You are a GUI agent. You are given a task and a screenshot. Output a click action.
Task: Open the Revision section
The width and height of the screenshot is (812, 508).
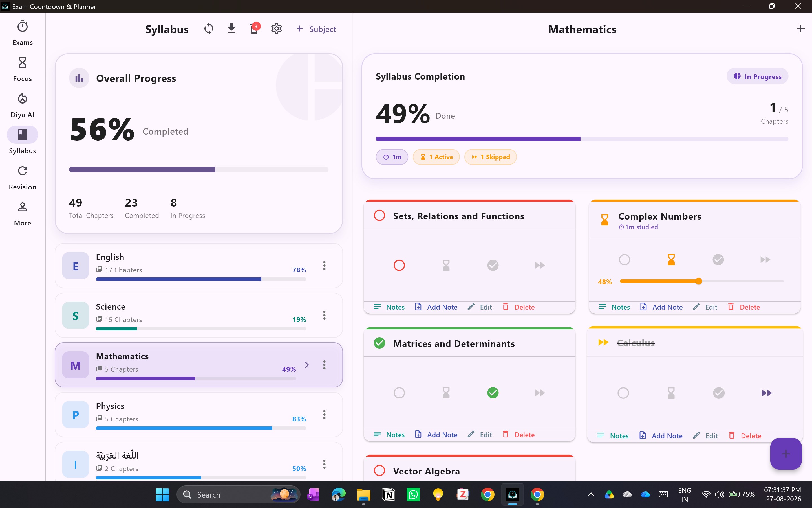[x=23, y=178]
